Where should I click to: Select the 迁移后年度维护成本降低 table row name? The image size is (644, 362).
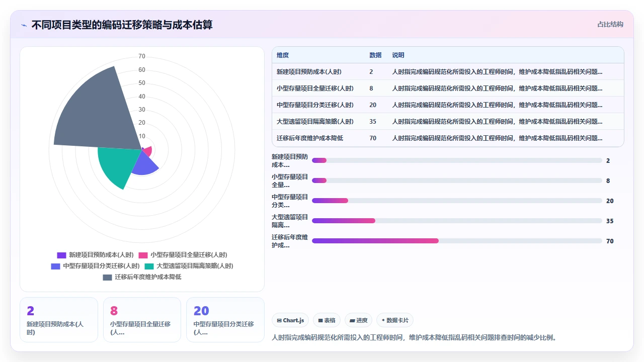(x=310, y=138)
